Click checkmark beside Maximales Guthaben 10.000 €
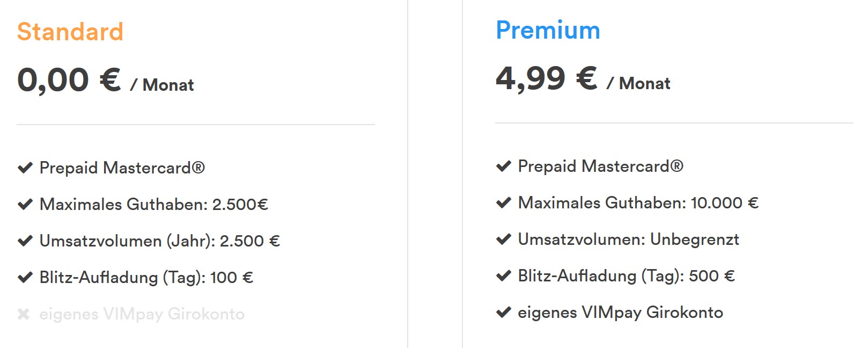Viewport: 868px width, 348px height. [x=504, y=203]
